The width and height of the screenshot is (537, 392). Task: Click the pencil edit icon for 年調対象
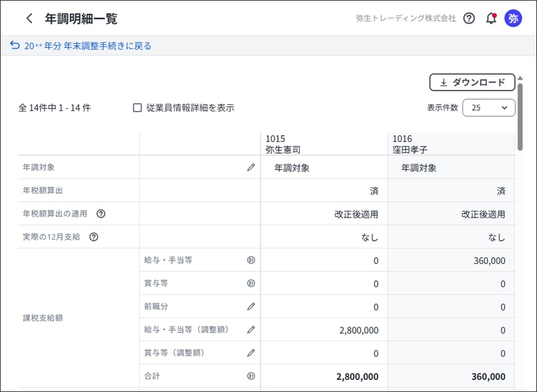[x=251, y=168]
